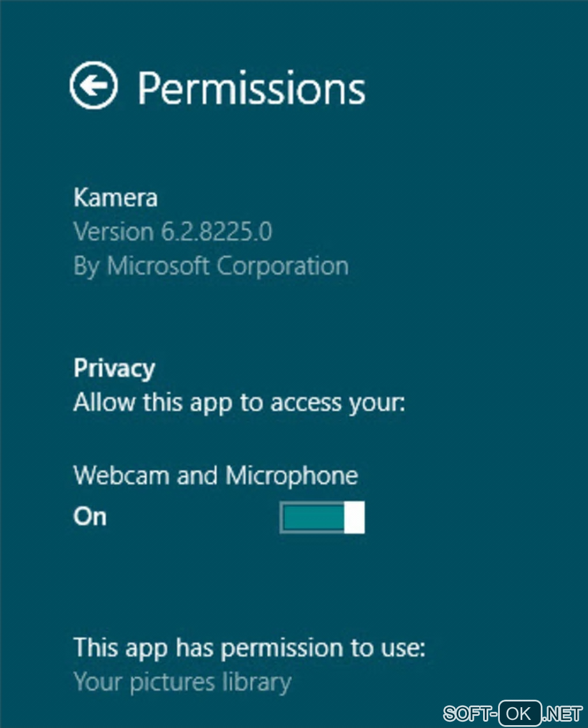Click the .NET part of the watermark

[563, 714]
